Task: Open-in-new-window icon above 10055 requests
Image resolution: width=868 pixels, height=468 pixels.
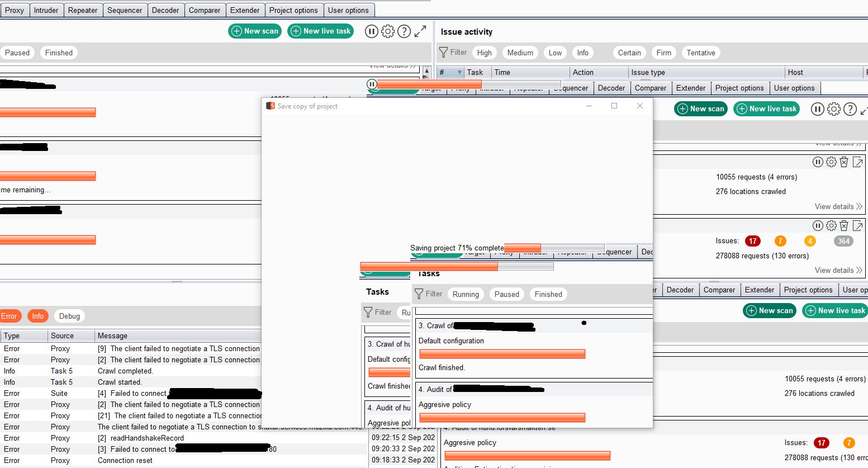Action: pyautogui.click(x=858, y=162)
